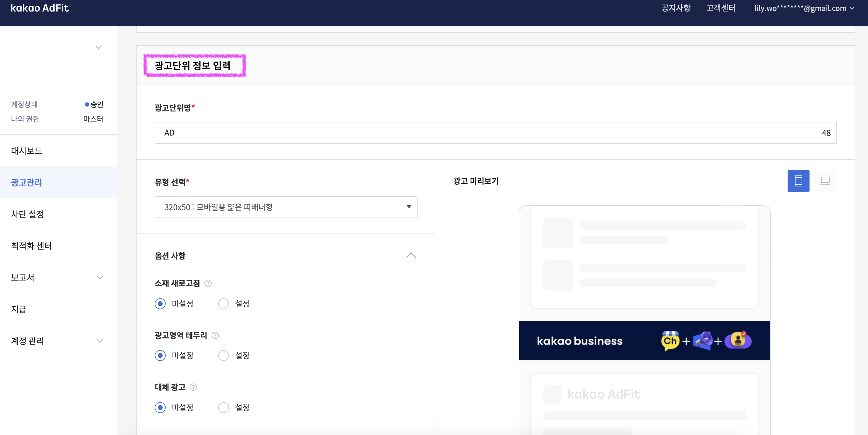Viewport: 868px width, 435px height.
Task: Open the 유형 선택 320x50 dropdown
Action: 286,207
